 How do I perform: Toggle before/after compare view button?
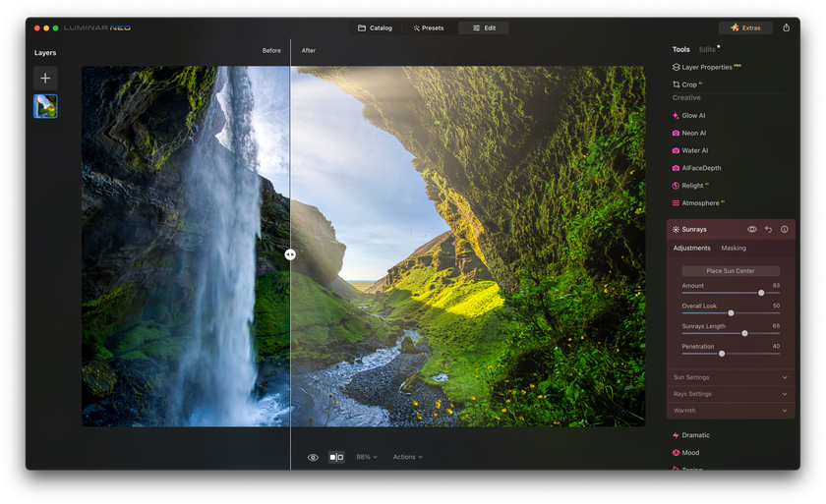point(336,457)
